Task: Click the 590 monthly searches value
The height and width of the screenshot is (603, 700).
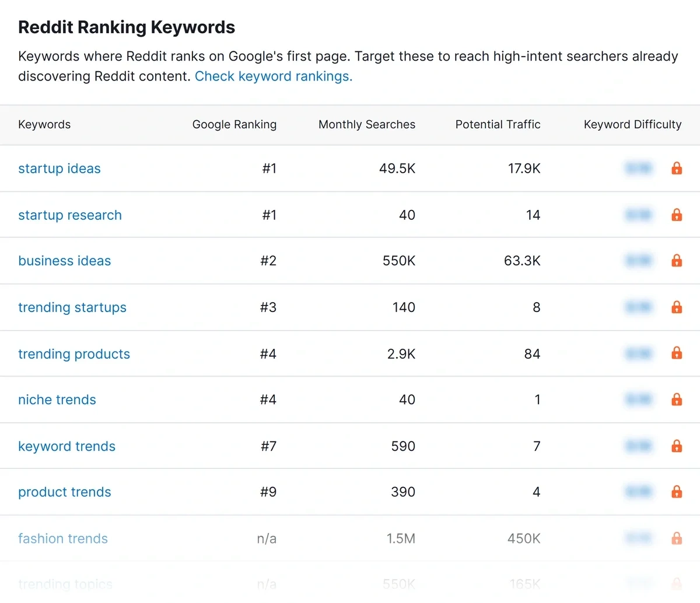Action: click(x=403, y=446)
